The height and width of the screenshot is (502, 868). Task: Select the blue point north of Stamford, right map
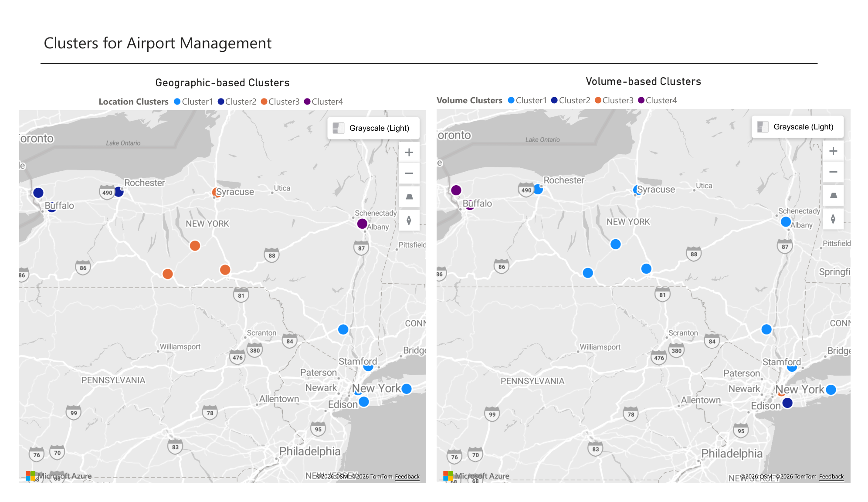[766, 329]
